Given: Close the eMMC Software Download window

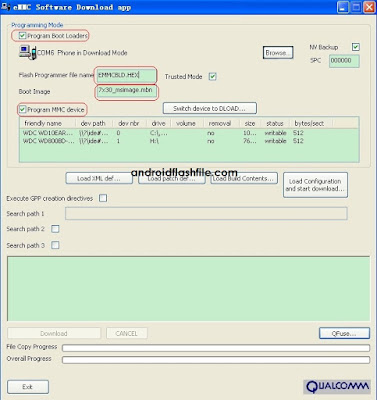Looking at the screenshot, I should [369, 7].
